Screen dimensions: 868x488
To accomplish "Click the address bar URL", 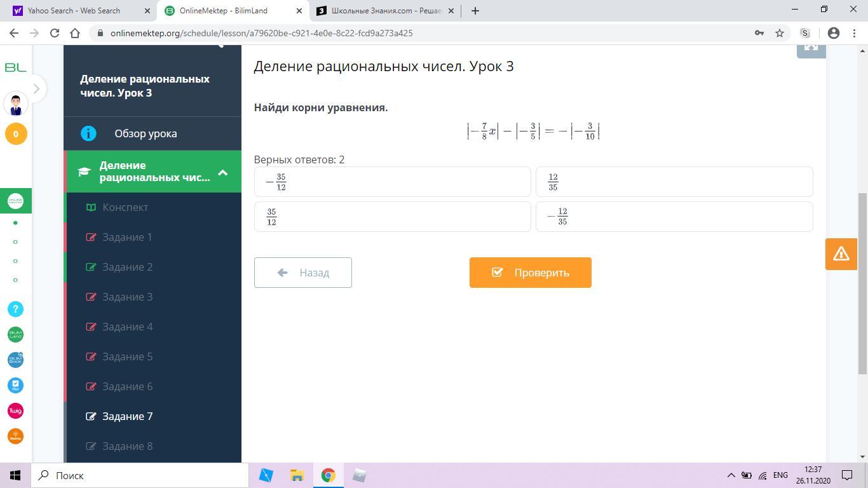I will pyautogui.click(x=261, y=33).
